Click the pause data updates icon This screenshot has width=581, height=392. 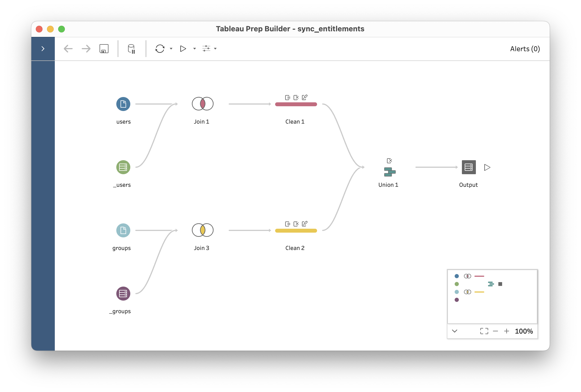[x=131, y=49]
